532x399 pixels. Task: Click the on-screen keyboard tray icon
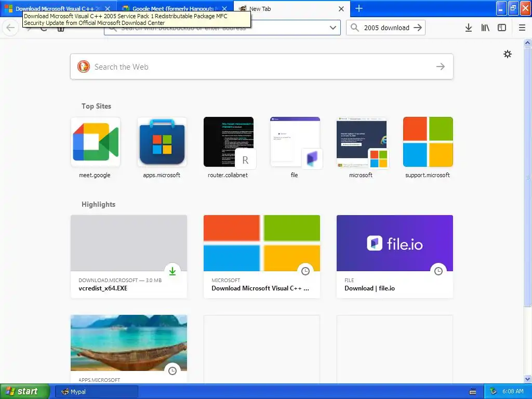tap(473, 392)
